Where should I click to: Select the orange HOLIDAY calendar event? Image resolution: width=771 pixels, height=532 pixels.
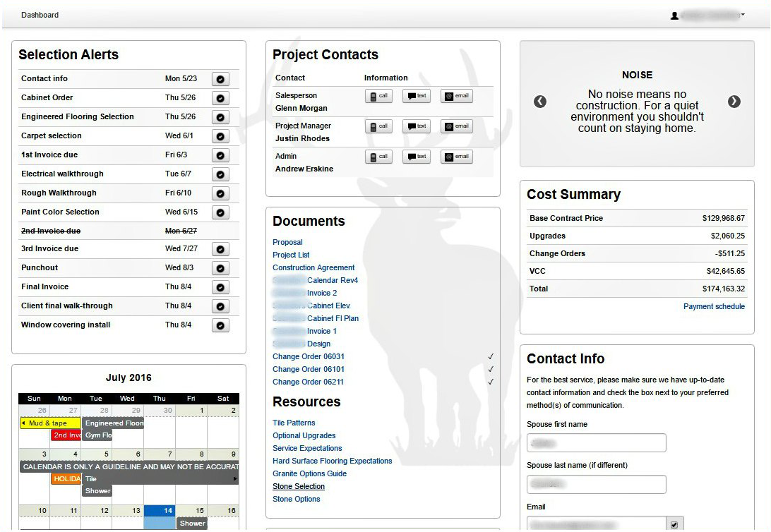pyautogui.click(x=66, y=479)
